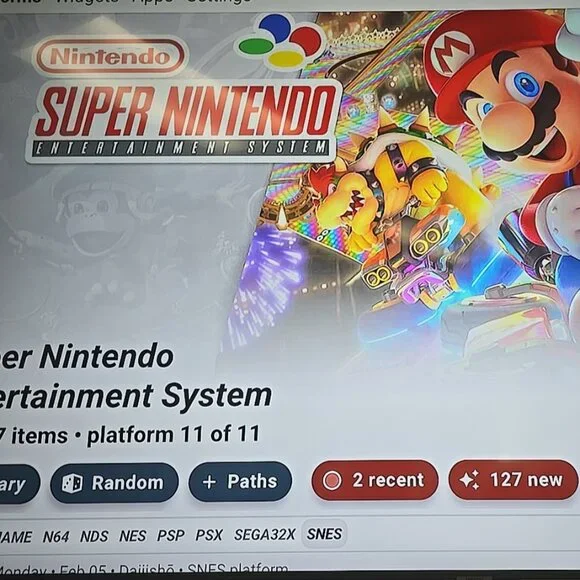Switch to the N64 platform tab
Viewport: 580px width, 580px height.
click(56, 537)
